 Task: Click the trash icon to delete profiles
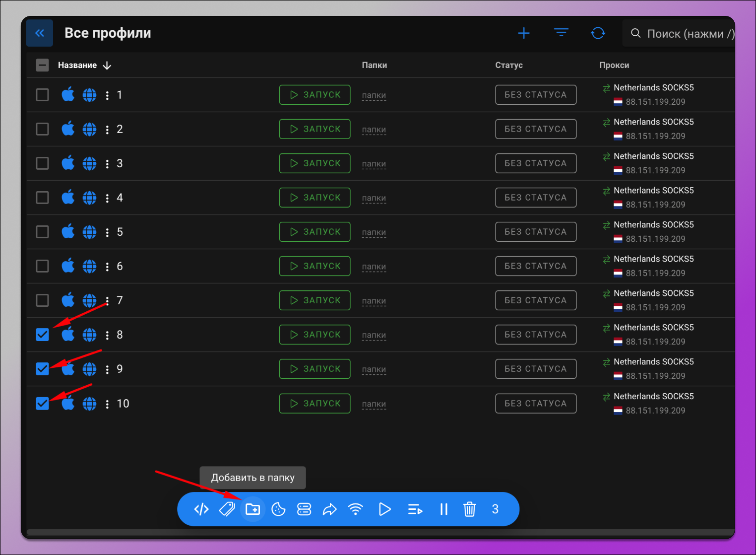469,509
